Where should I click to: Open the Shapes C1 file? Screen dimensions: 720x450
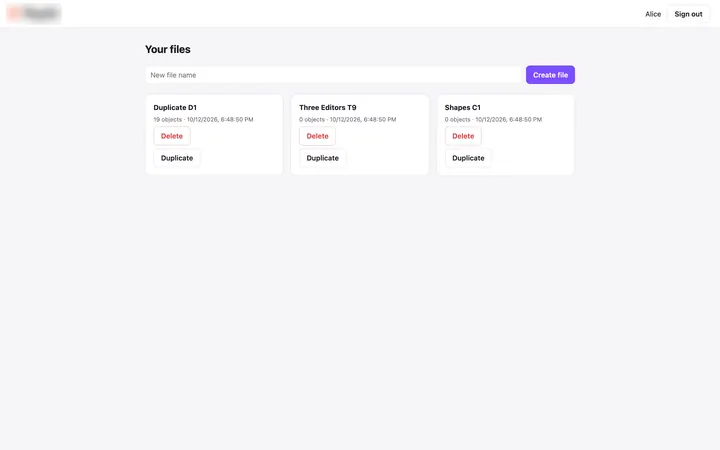coord(462,107)
